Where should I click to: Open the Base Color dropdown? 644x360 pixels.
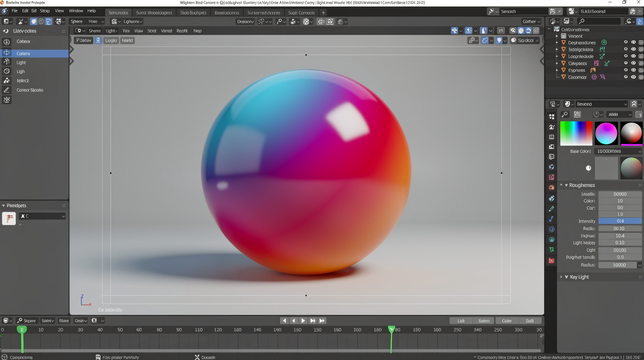pyautogui.click(x=618, y=151)
